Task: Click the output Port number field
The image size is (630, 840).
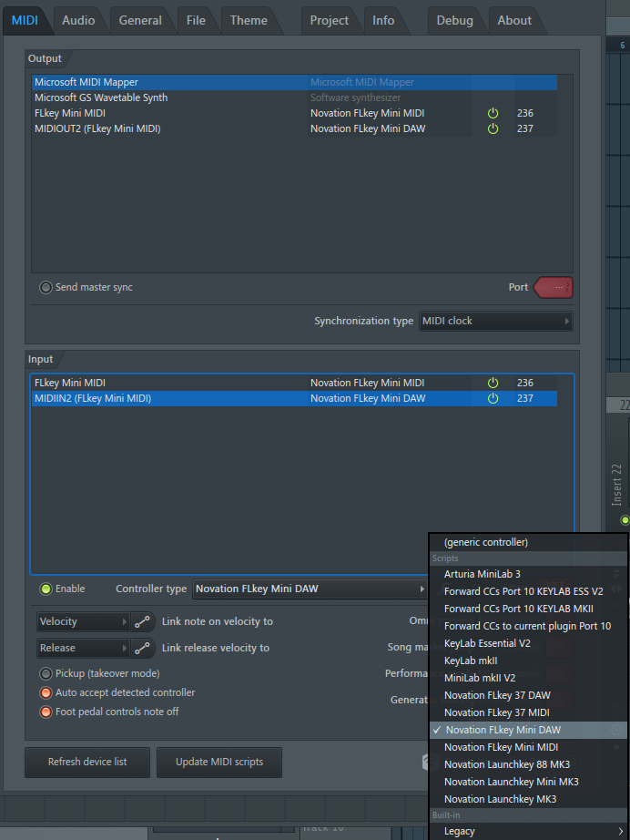Action: (554, 287)
